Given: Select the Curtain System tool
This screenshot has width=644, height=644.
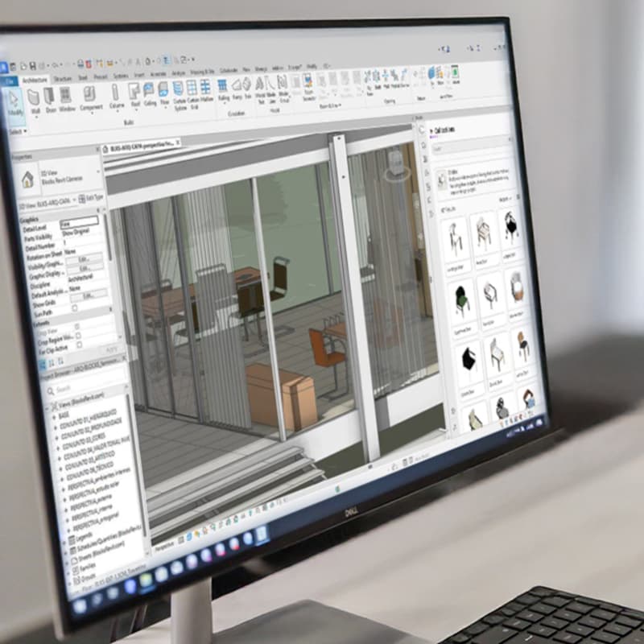Looking at the screenshot, I should click(x=179, y=95).
